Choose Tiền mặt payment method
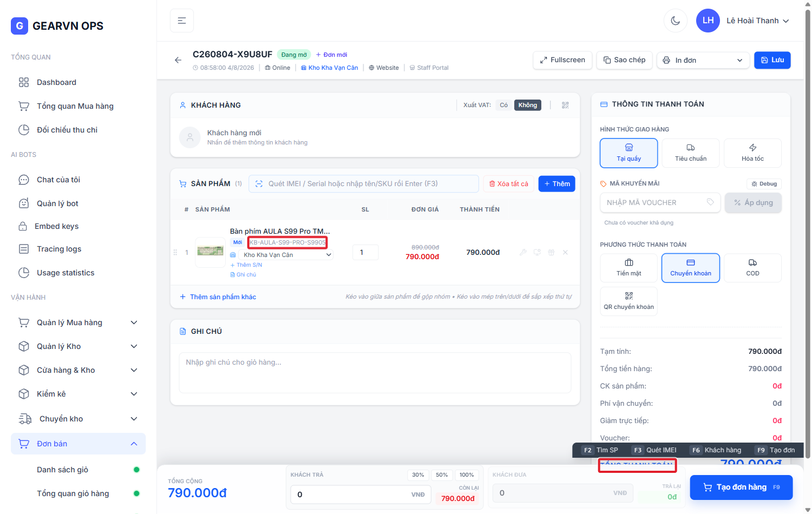The image size is (812, 514). click(x=628, y=268)
